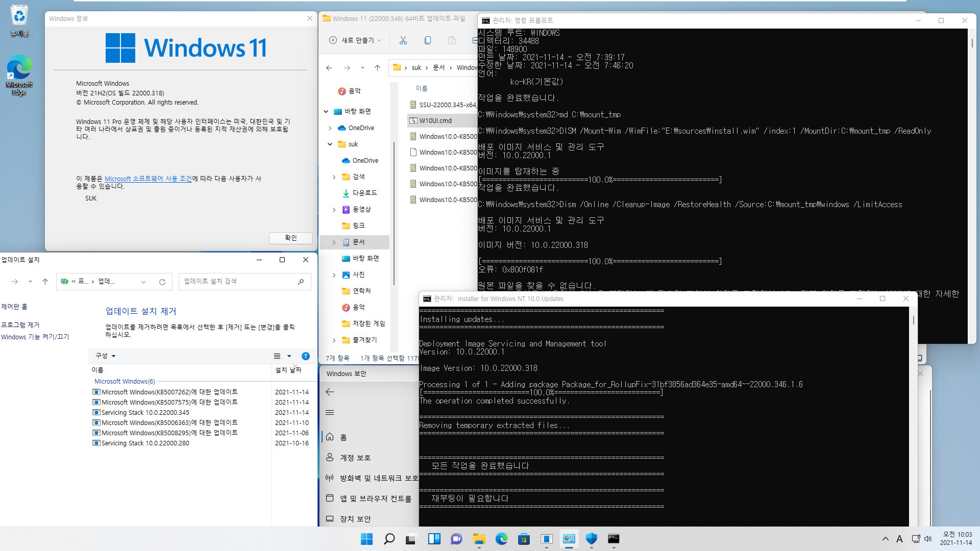Open File Explorer from taskbar
The height and width of the screenshot is (551, 980).
[x=479, y=539]
